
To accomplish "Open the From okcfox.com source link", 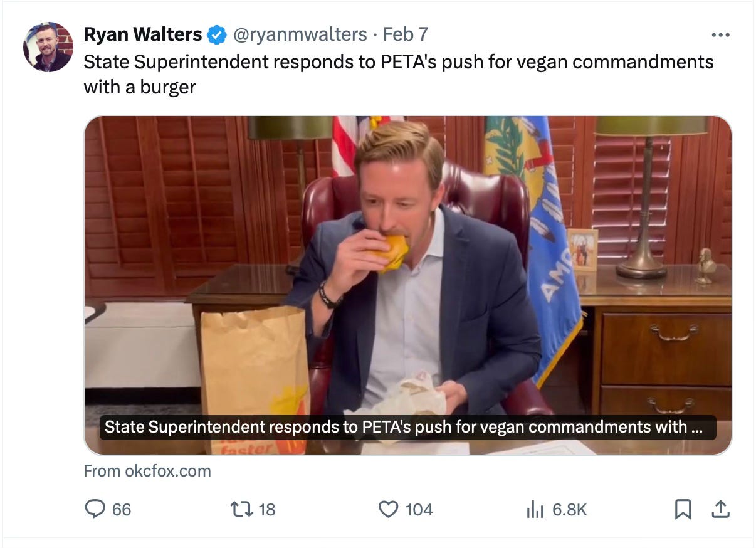I will point(147,471).
